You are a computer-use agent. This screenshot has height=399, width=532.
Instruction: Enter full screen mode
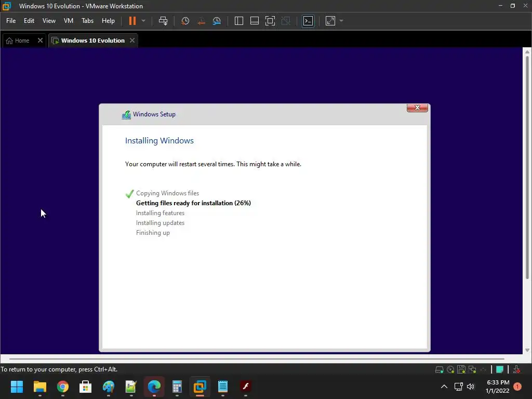coord(270,21)
